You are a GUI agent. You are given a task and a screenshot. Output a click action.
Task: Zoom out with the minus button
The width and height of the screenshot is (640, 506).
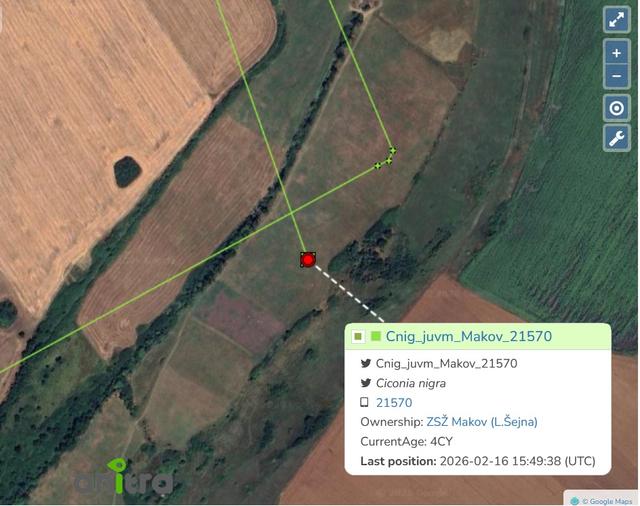click(616, 76)
